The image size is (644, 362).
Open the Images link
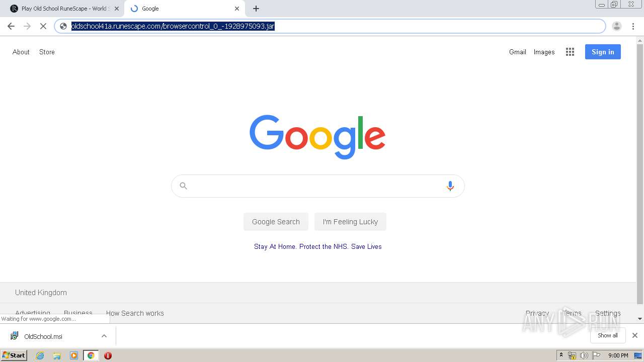544,52
